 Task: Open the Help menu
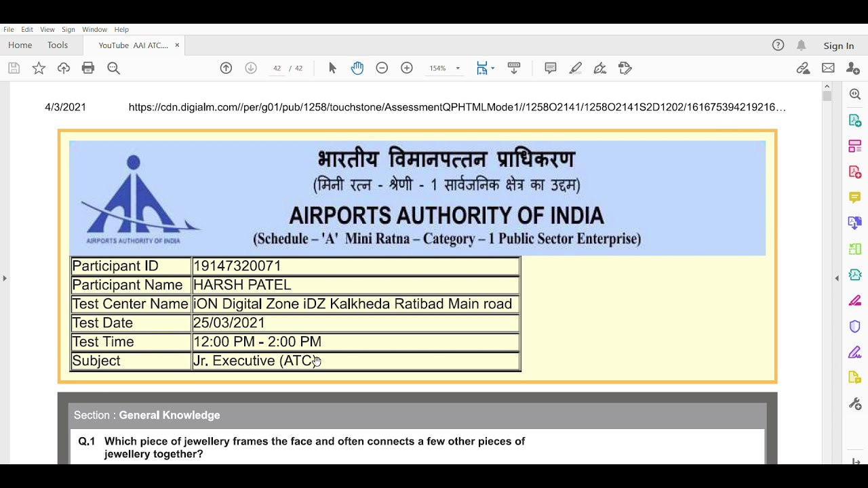coord(121,30)
